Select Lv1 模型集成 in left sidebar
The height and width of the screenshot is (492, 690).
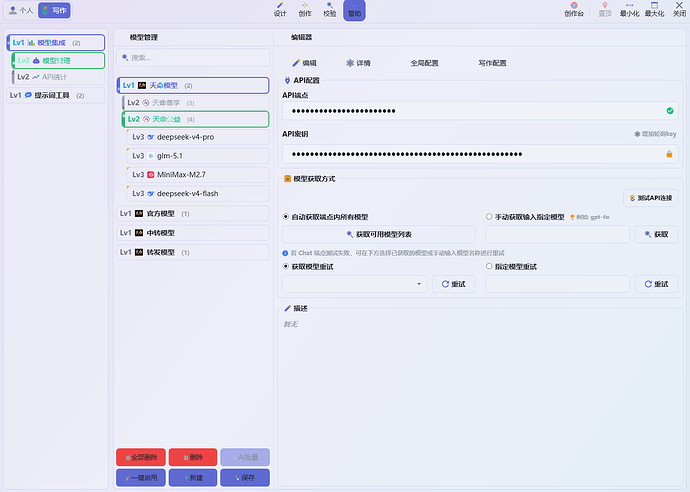(56, 43)
